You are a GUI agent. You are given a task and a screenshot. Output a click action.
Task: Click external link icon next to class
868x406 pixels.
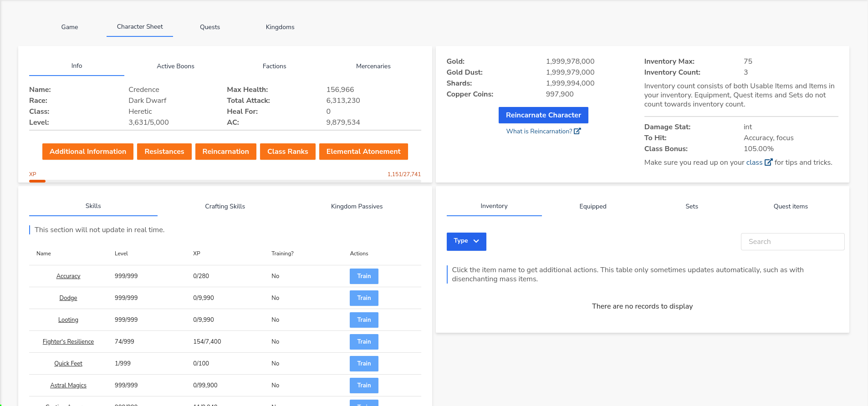click(x=768, y=162)
